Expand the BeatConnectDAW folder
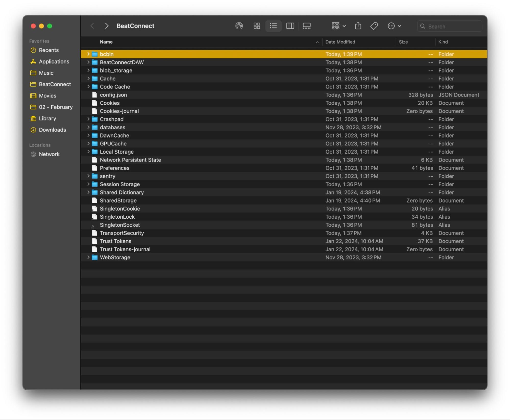The height and width of the screenshot is (420, 510). [x=88, y=62]
